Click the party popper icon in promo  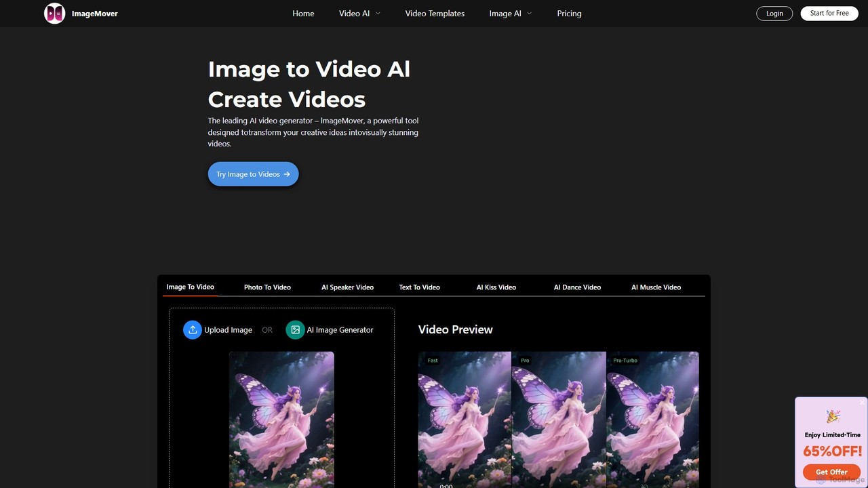(833, 416)
